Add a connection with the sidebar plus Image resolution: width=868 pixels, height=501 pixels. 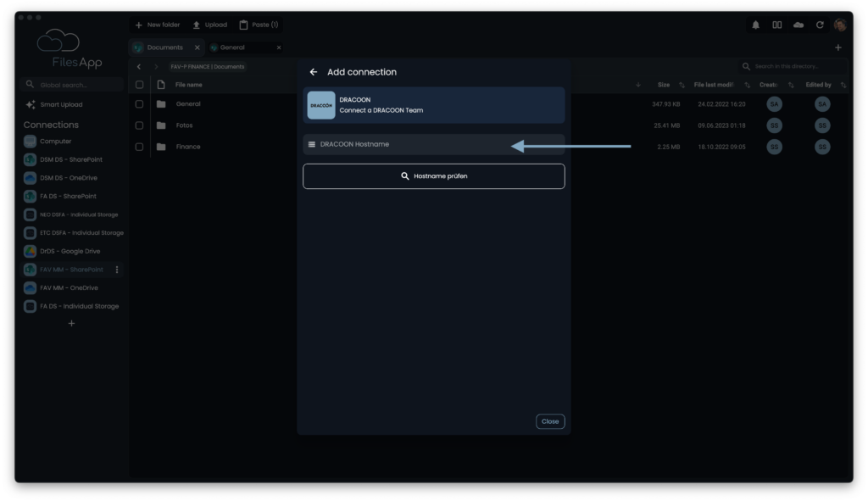click(71, 323)
